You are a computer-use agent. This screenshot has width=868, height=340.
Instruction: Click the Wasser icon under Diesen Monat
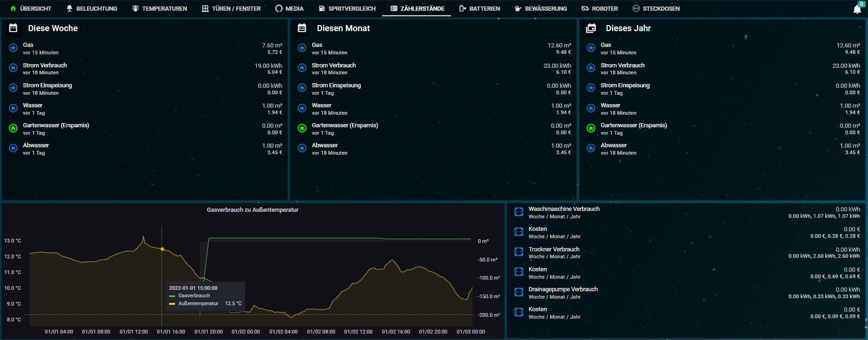(x=302, y=108)
